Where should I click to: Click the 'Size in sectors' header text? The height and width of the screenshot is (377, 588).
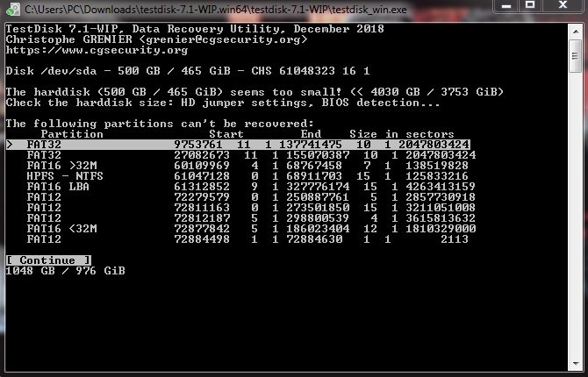(x=402, y=134)
